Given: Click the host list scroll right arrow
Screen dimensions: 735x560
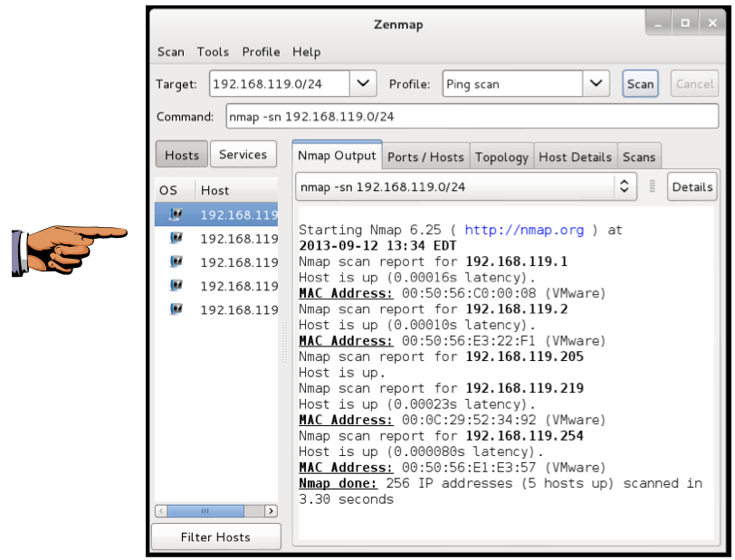Looking at the screenshot, I should [x=271, y=510].
